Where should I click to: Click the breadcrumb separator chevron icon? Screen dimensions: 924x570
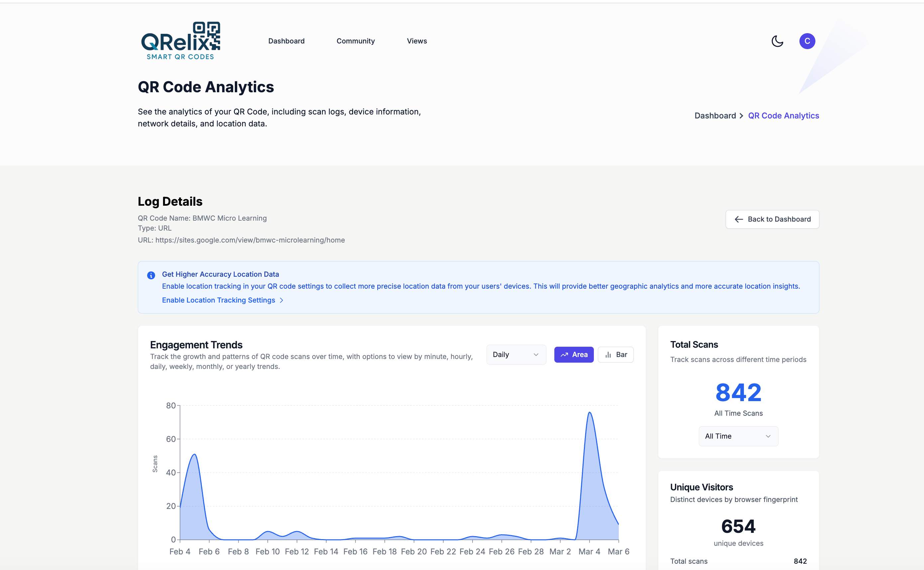coord(741,116)
